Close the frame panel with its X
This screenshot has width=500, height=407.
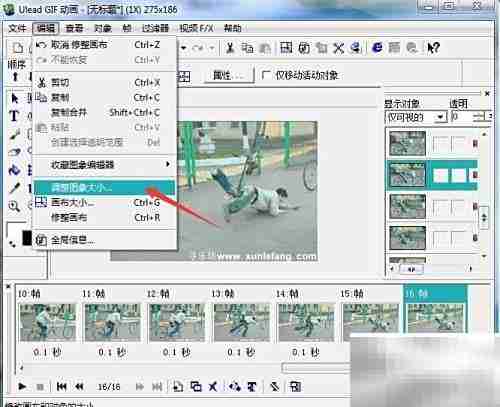coord(8,286)
